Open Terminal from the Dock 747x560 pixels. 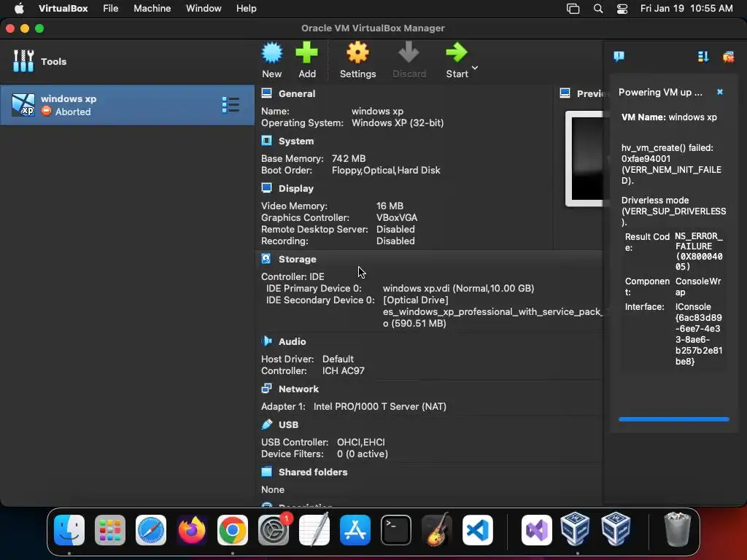[x=396, y=530]
